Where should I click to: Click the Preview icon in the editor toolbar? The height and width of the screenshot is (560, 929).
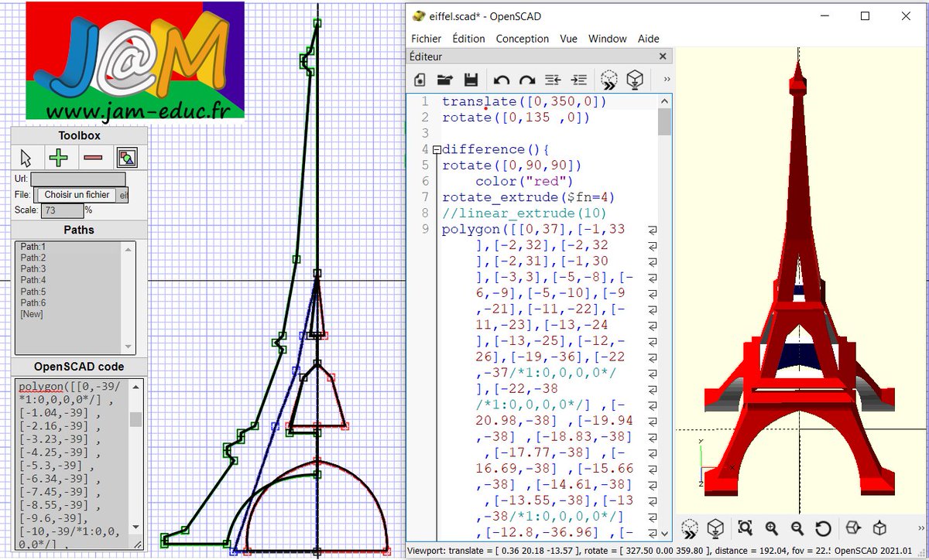point(610,79)
